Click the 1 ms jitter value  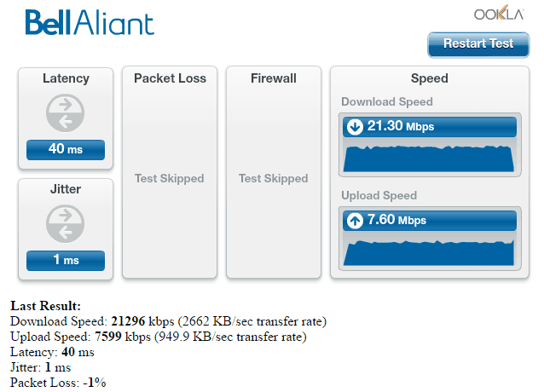coord(65,260)
